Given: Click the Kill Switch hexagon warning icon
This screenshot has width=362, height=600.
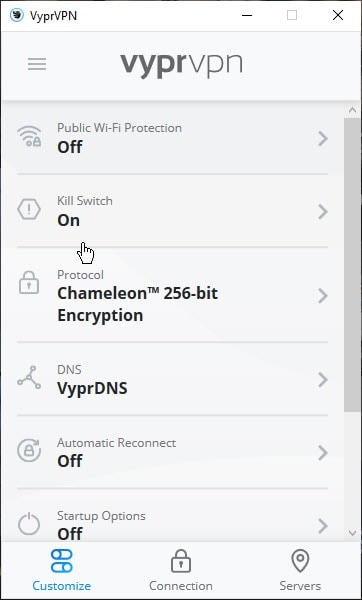Looking at the screenshot, I should (29, 210).
